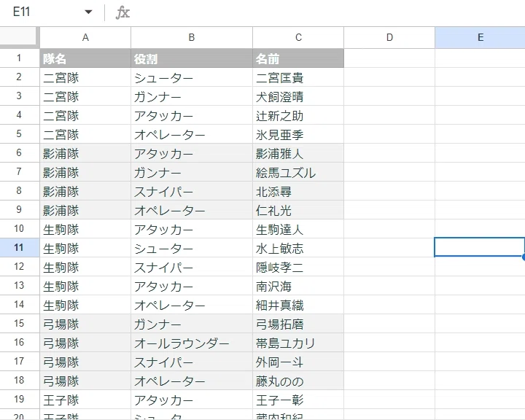This screenshot has width=525, height=420.
Task: Select row 11 header
Action: (x=19, y=247)
